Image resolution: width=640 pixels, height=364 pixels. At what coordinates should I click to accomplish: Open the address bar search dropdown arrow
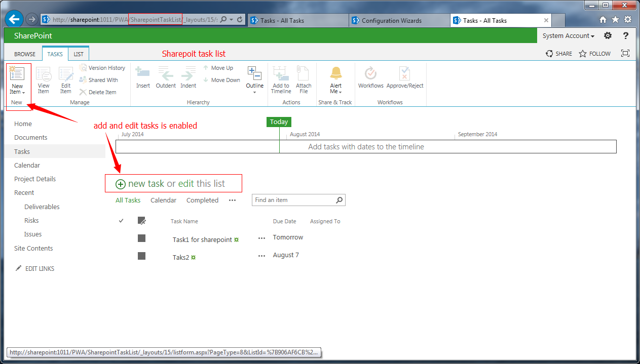[x=231, y=20]
